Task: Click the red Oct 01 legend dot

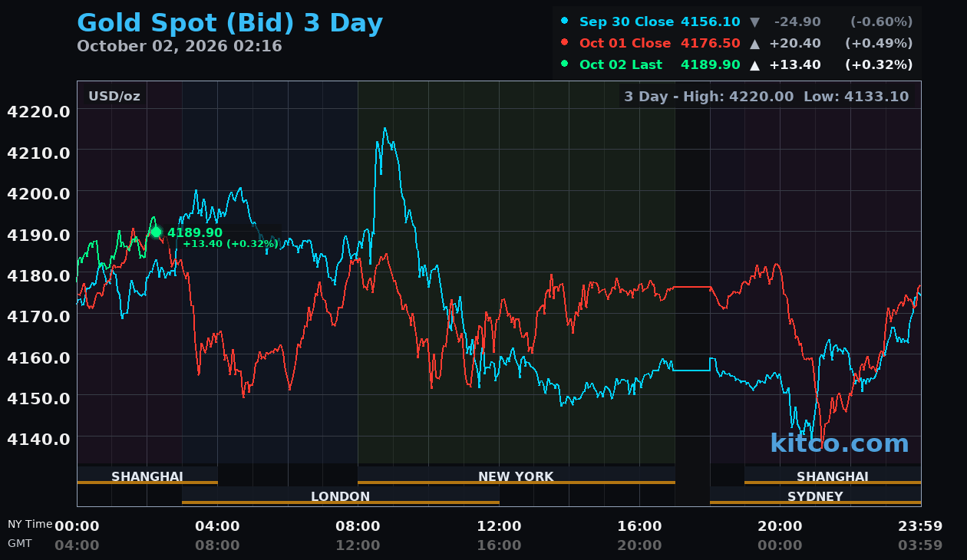Action: tap(565, 43)
